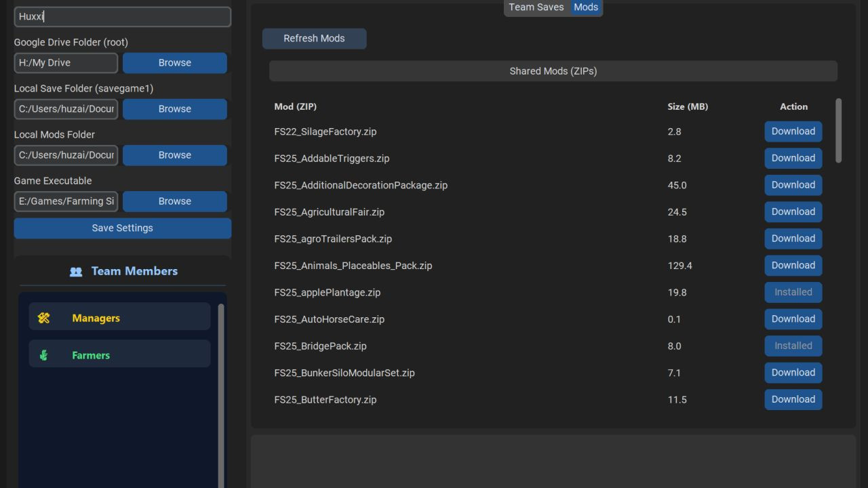
Task: Click the crossed tools icon beside Managers
Action: (43, 317)
